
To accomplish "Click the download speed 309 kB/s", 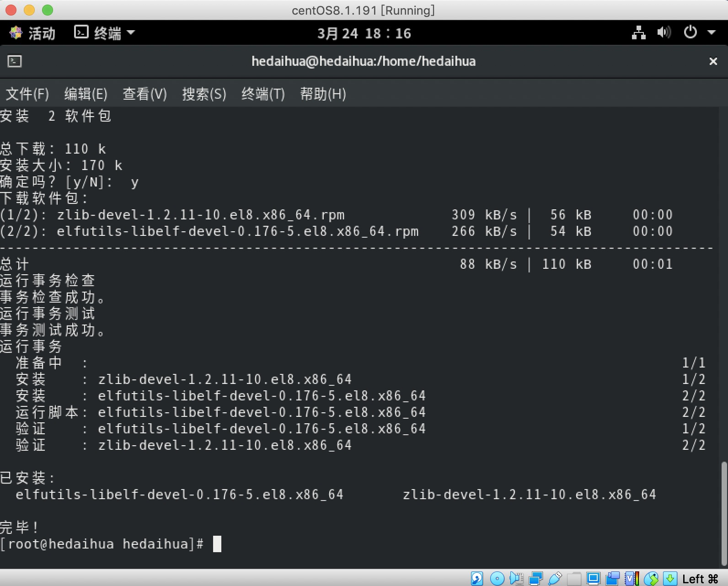I will [484, 215].
